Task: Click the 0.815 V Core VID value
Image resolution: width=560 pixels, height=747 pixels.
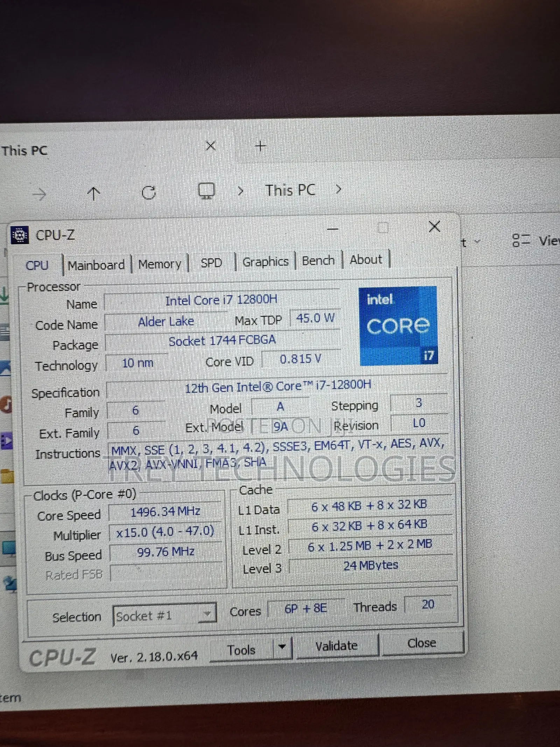Action: [300, 359]
